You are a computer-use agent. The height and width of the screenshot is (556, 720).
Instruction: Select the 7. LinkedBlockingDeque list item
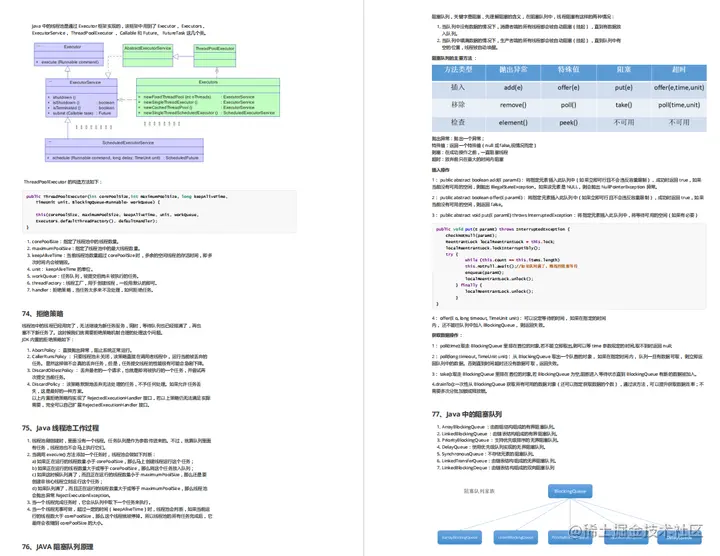(495, 468)
